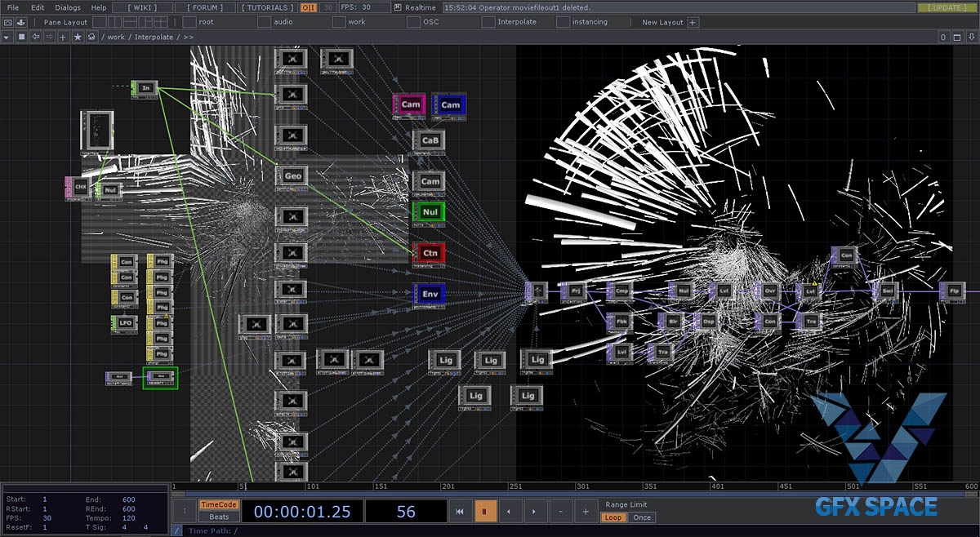Click the star bookmark icon
The height and width of the screenshot is (537, 980).
pyautogui.click(x=78, y=37)
